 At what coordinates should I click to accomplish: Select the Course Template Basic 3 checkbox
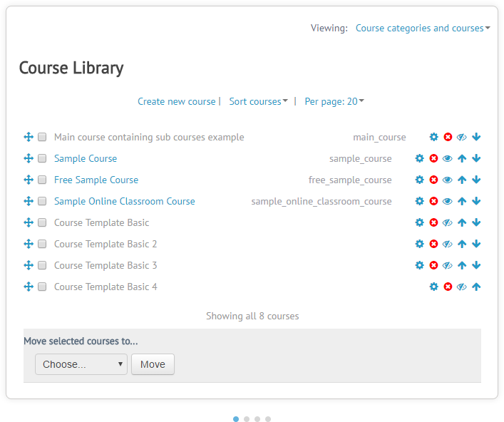click(42, 265)
